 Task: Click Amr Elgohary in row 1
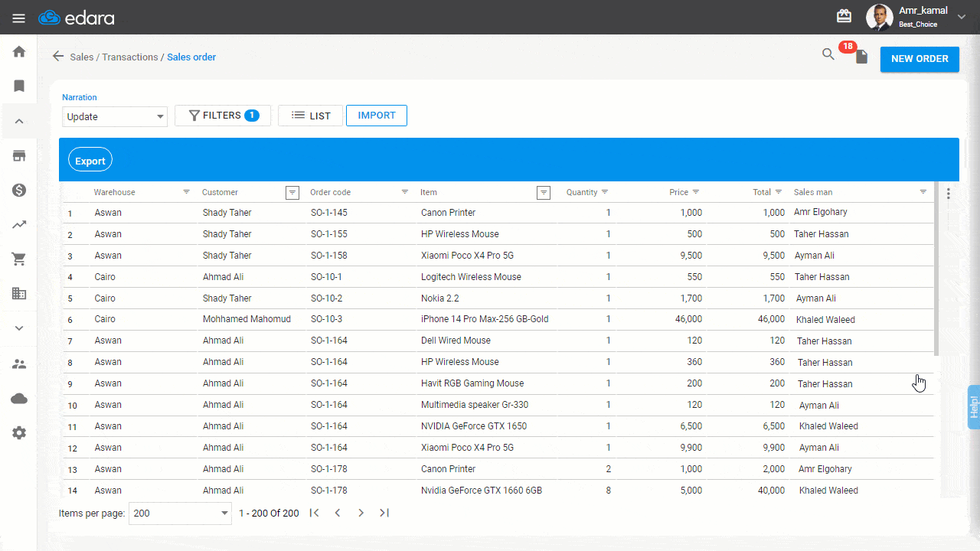821,212
